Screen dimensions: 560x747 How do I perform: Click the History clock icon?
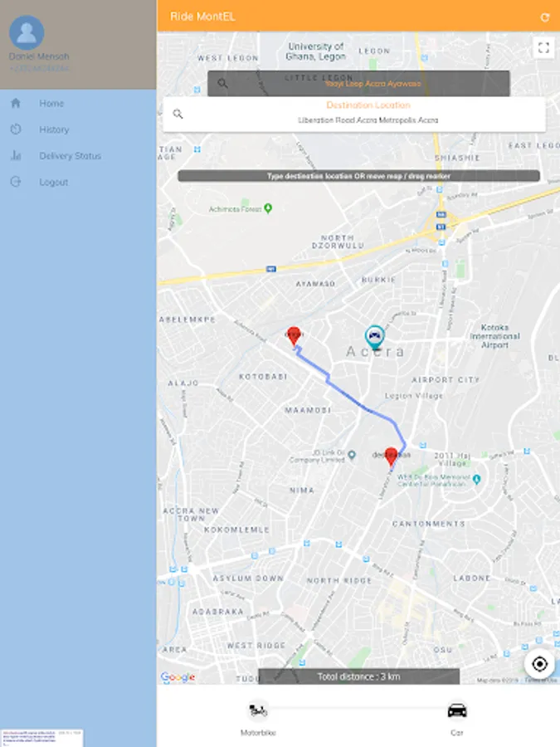[16, 129]
